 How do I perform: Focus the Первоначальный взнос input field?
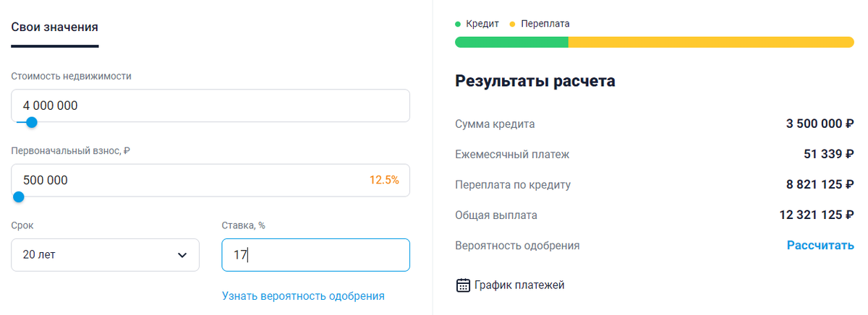pyautogui.click(x=210, y=180)
